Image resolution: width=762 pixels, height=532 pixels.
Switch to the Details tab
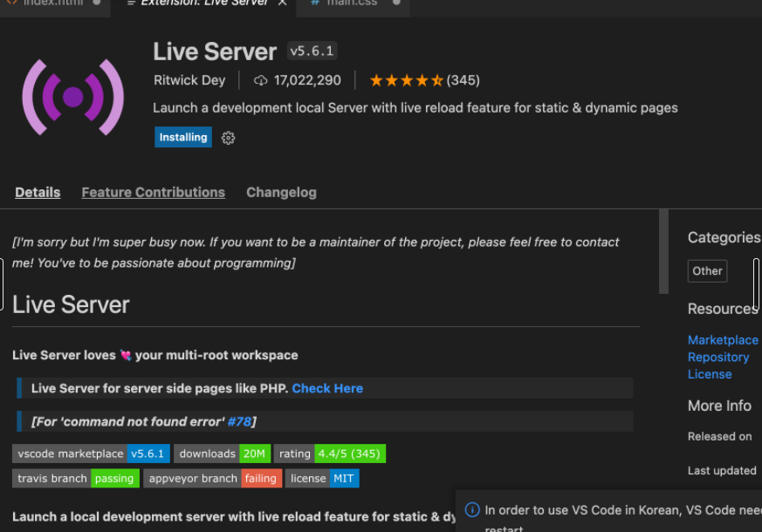(38, 192)
